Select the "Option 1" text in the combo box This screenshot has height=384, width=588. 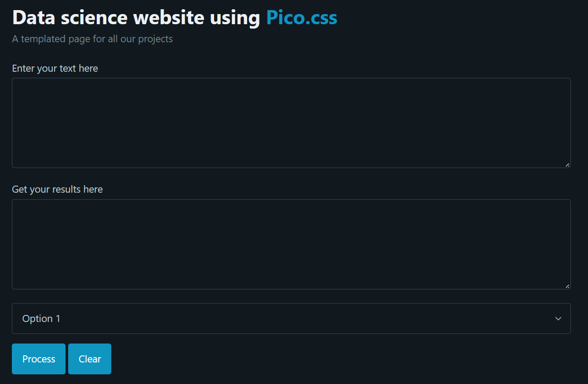tap(41, 318)
